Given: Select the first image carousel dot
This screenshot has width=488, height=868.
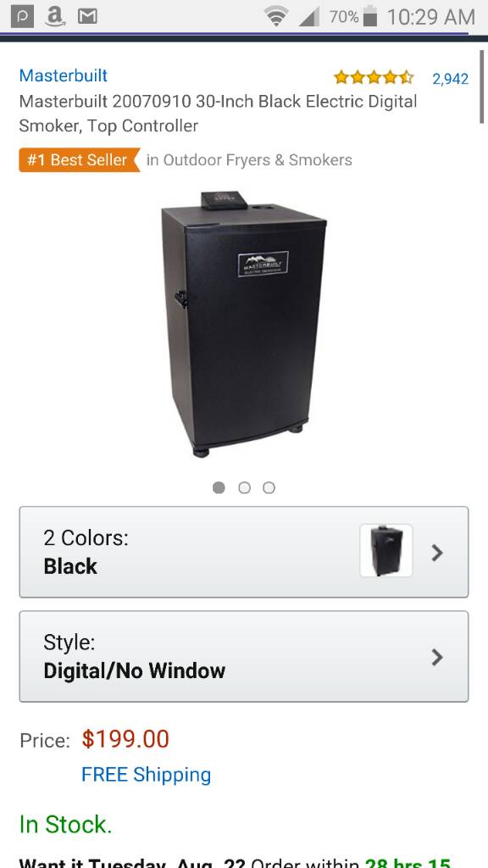Looking at the screenshot, I should [x=219, y=487].
